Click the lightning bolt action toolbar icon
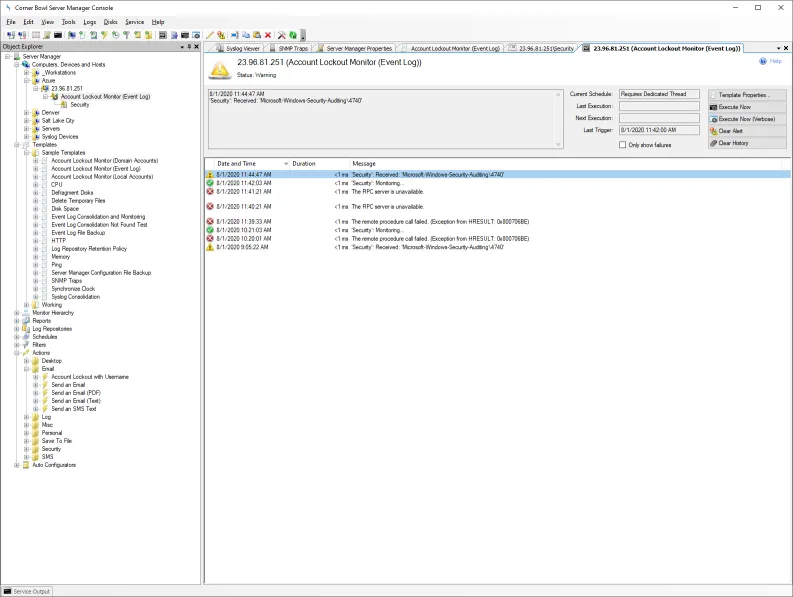The height and width of the screenshot is (597, 793). coord(104,35)
